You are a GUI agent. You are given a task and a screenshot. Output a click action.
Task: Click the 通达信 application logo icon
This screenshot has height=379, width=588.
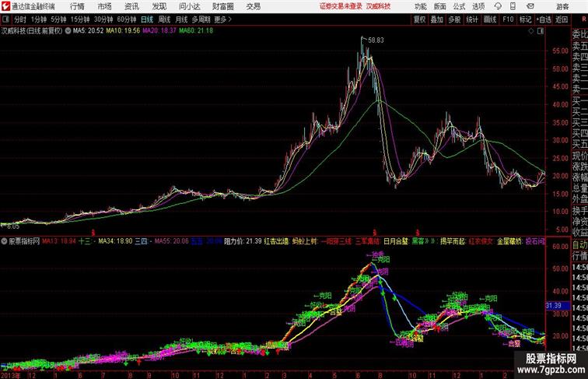(x=5, y=6)
